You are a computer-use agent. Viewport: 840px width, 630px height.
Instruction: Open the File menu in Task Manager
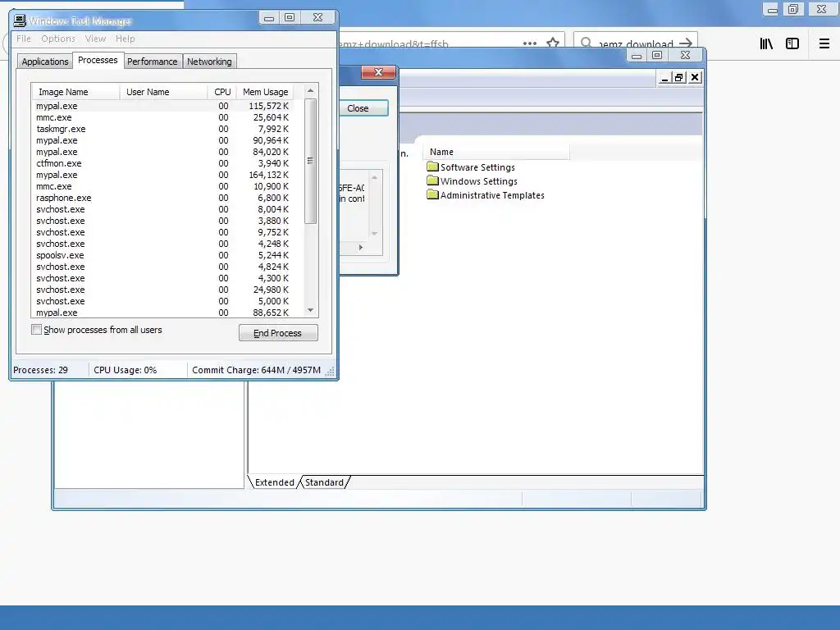[x=24, y=39]
